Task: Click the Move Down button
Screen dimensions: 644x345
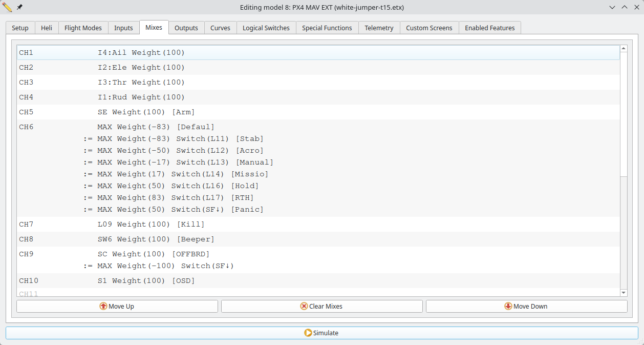Action: point(526,306)
